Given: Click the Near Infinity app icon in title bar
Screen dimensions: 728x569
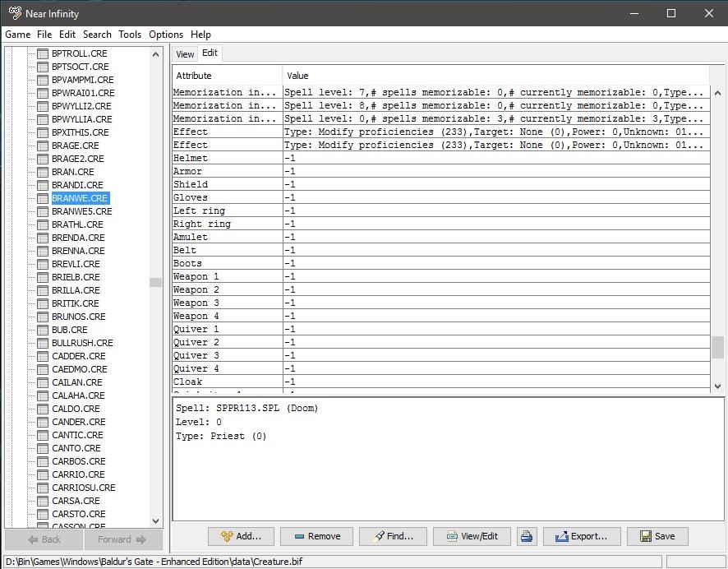Looking at the screenshot, I should (15, 13).
